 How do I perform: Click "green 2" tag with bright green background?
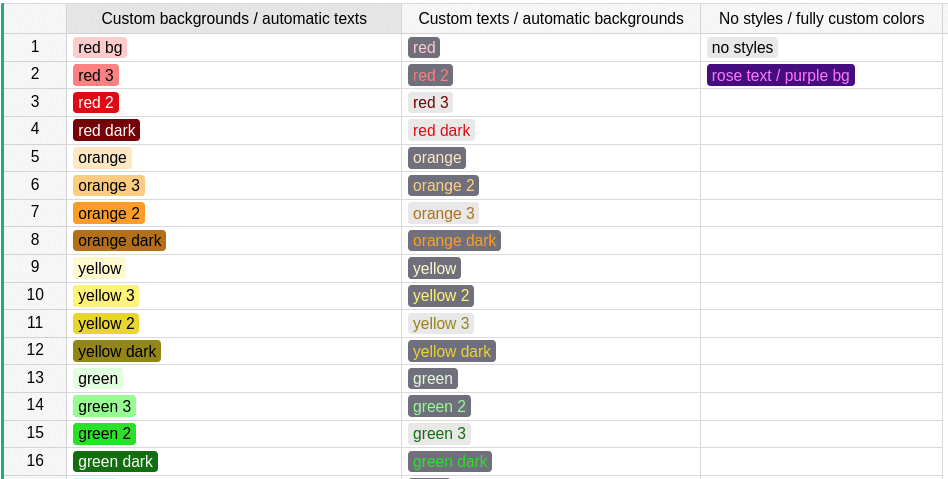(104, 434)
